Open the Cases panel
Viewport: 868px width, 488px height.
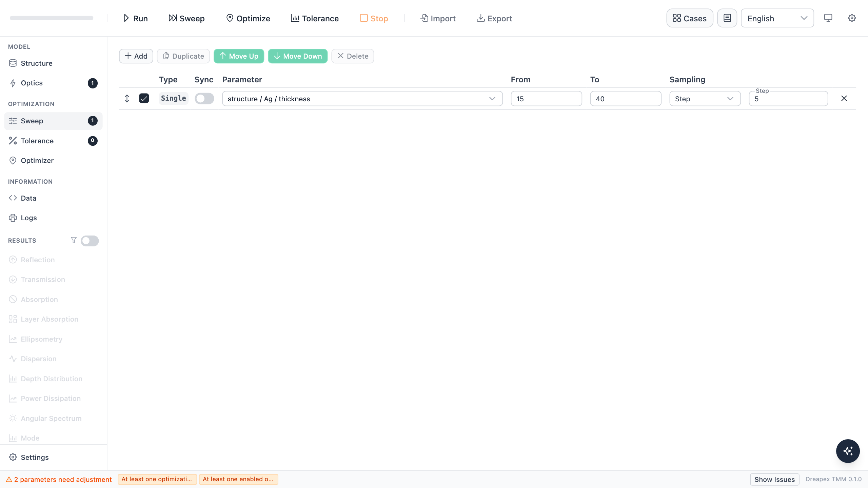coord(690,18)
